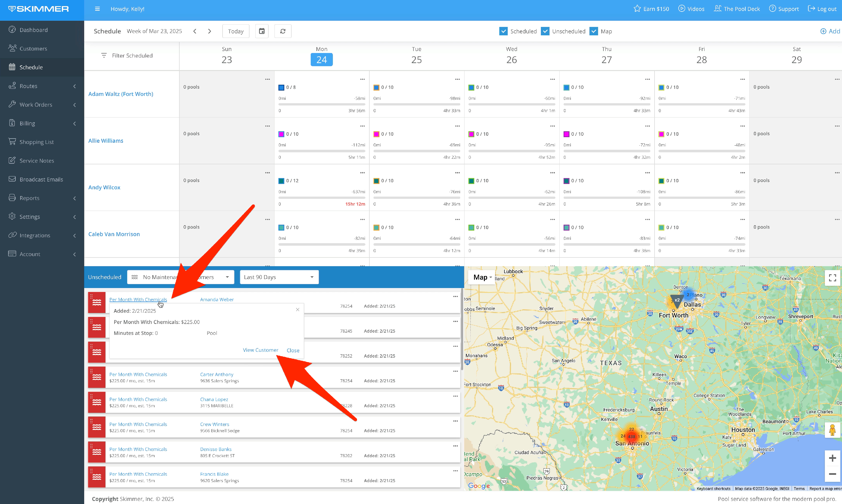
Task: Toggle the hamburger sidebar menu icon
Action: tap(97, 9)
